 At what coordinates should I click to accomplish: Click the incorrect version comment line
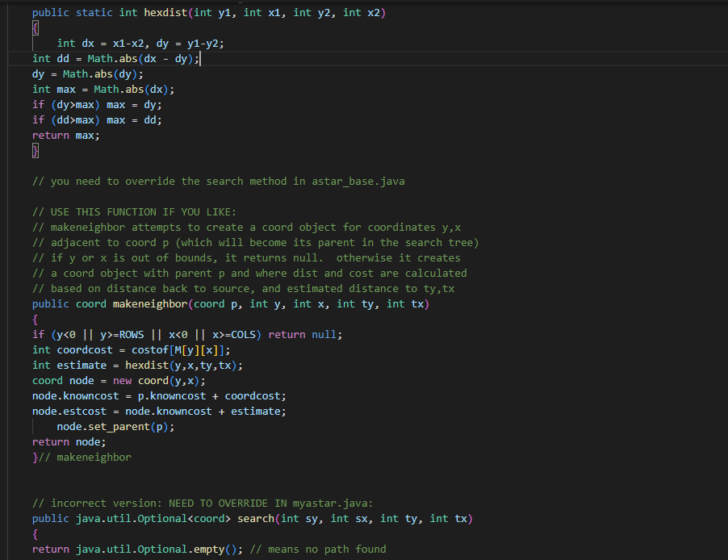[202, 503]
